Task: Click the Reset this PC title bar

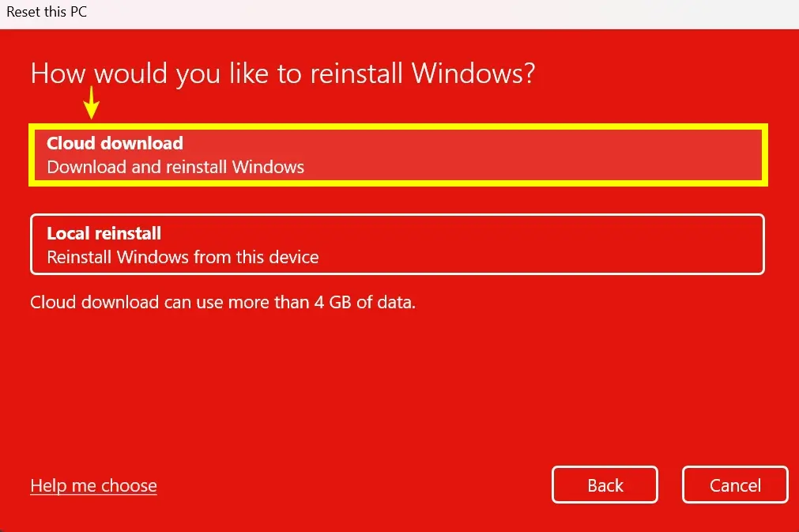Action: coord(46,12)
